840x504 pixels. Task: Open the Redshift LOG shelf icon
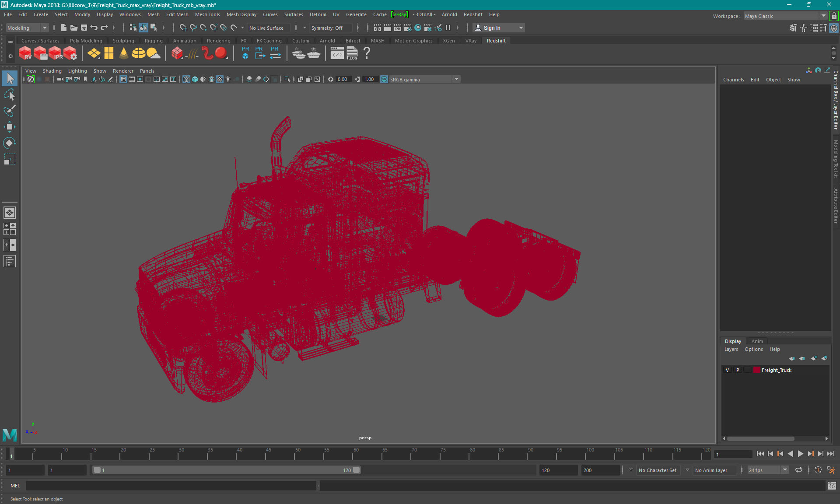[x=352, y=53]
